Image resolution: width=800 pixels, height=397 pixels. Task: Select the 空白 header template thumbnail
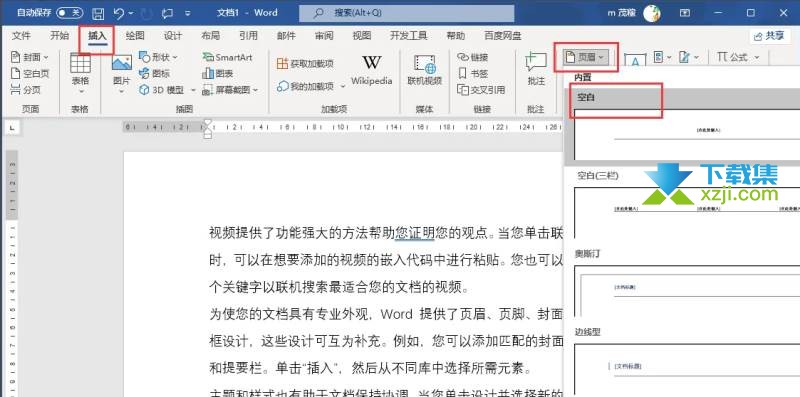tap(687, 134)
